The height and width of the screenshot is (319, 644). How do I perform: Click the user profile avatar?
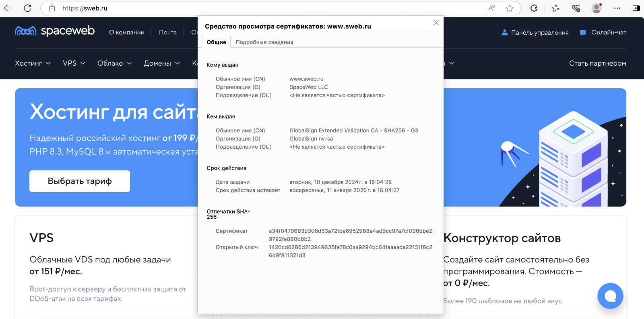pos(597,8)
